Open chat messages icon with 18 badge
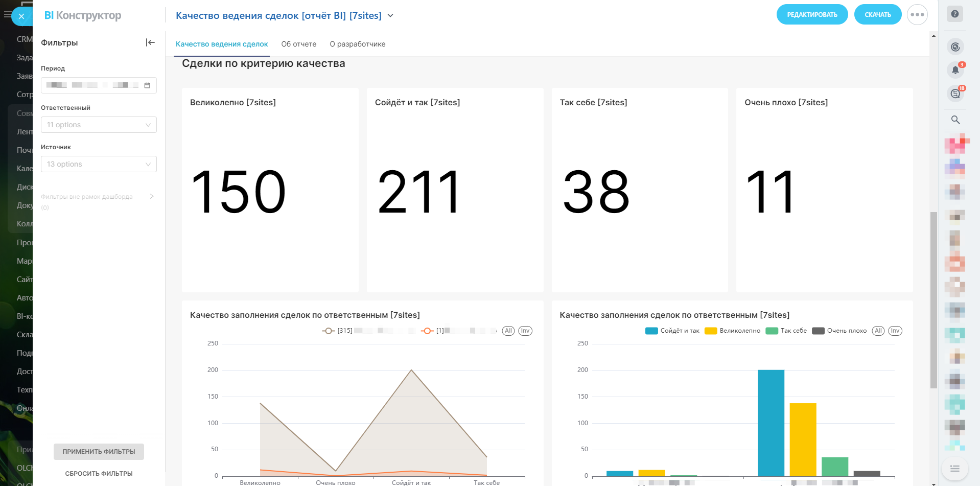 pyautogui.click(x=955, y=94)
